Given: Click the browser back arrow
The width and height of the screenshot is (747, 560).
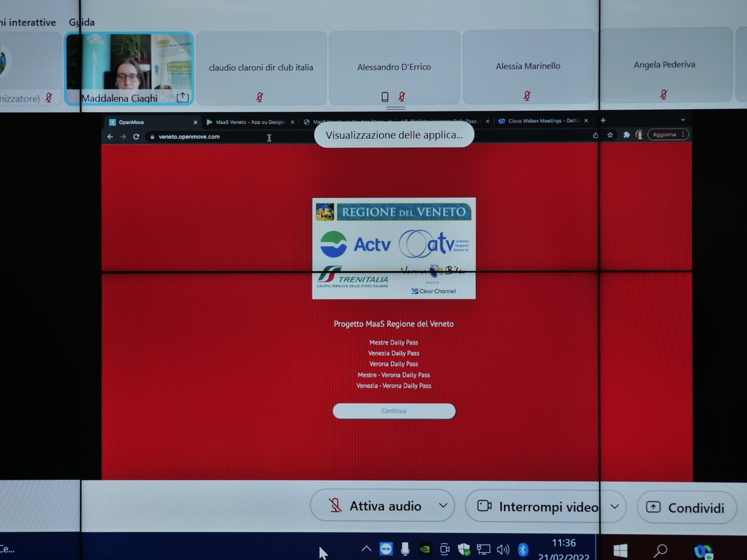Looking at the screenshot, I should click(x=110, y=137).
